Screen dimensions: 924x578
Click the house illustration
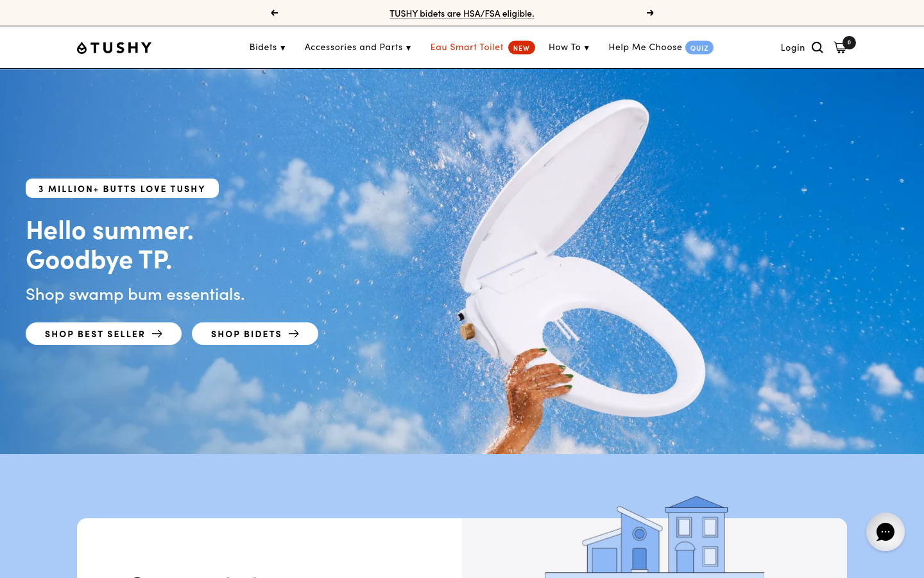pyautogui.click(x=654, y=536)
